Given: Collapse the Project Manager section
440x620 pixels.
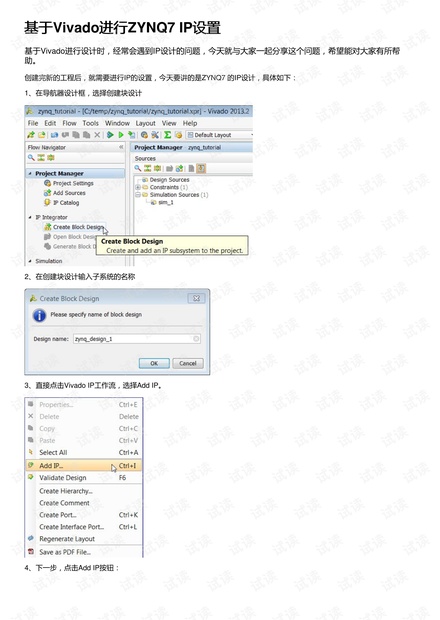Looking at the screenshot, I should coord(30,174).
